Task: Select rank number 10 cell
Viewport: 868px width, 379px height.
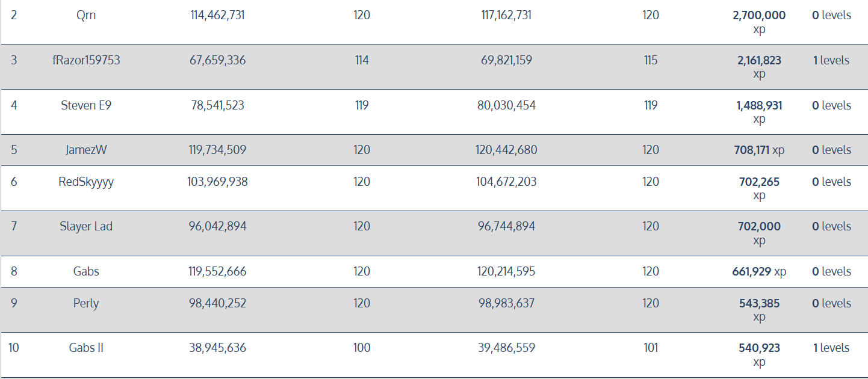Action: tap(14, 348)
